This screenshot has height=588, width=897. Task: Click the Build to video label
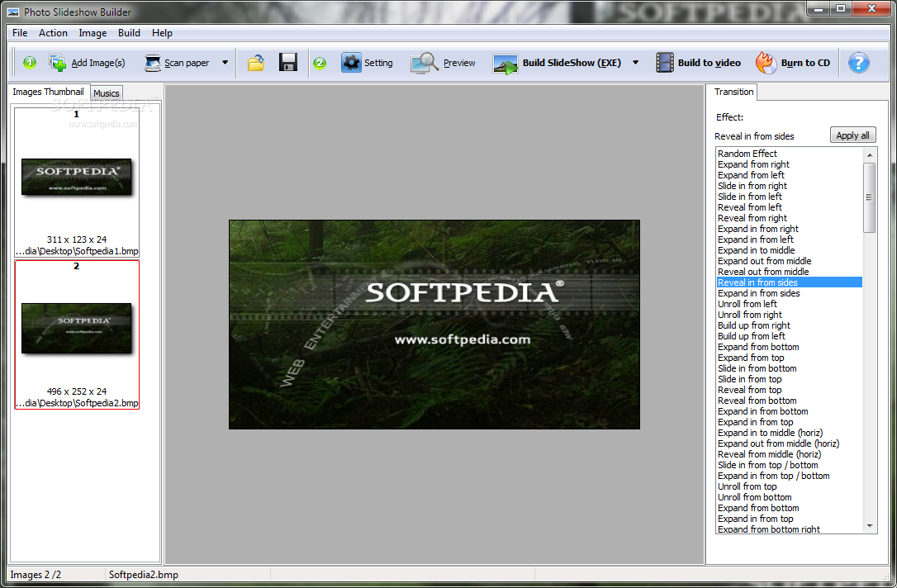click(710, 63)
